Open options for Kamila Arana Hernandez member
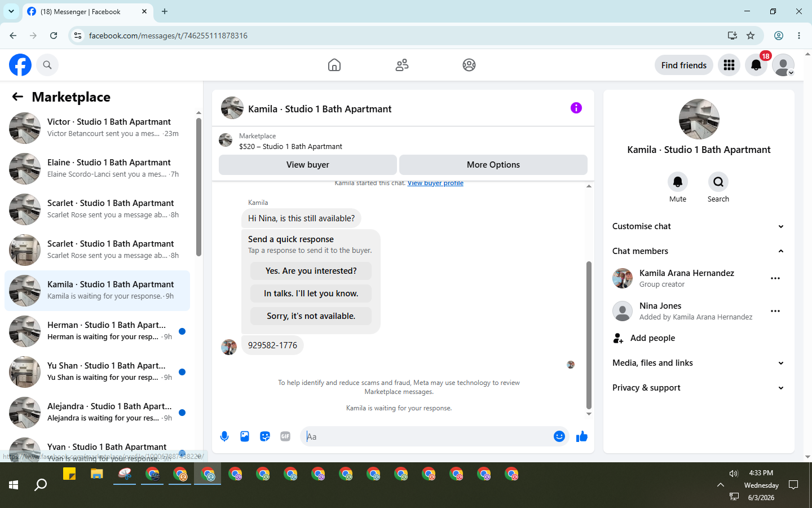 [x=775, y=278]
